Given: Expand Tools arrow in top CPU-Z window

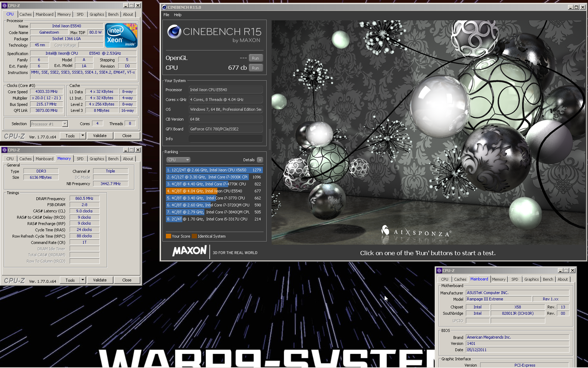Looking at the screenshot, I should (83, 136).
